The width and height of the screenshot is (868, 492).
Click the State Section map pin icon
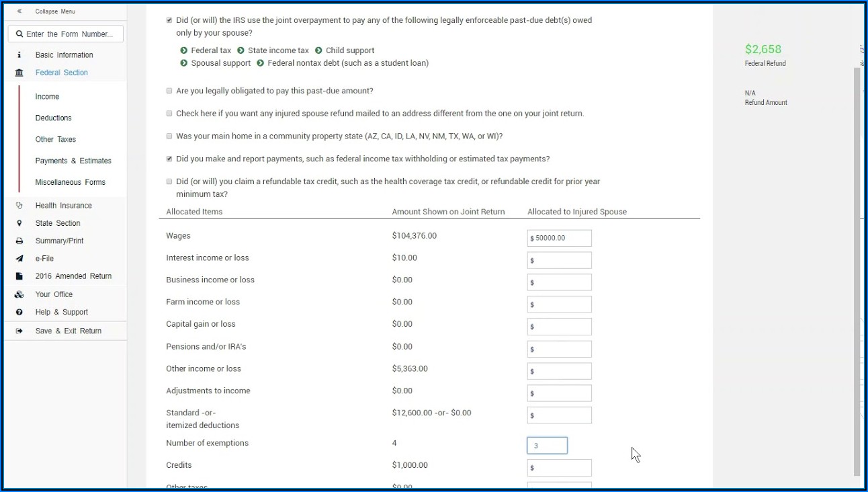[19, 223]
